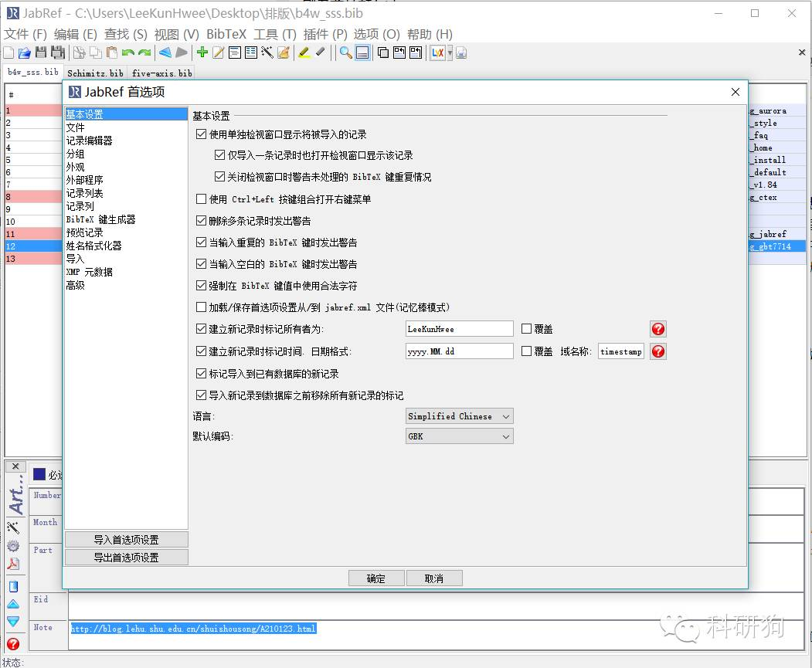The height and width of the screenshot is (668, 812).
Task: Toggle 使用单独检视窗口显示将被导入的记录 checkbox
Action: (x=202, y=134)
